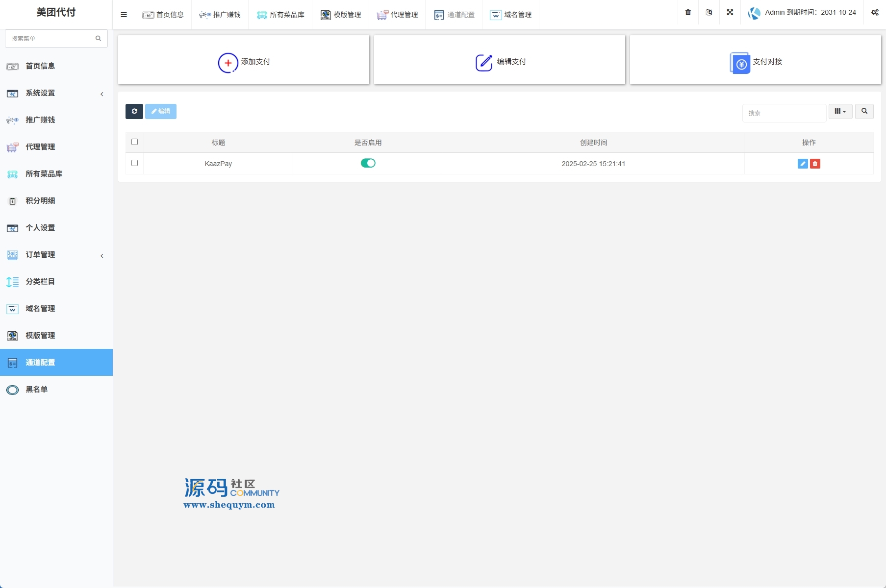
Task: Tick the select-all checkbox in table header
Action: click(x=134, y=142)
